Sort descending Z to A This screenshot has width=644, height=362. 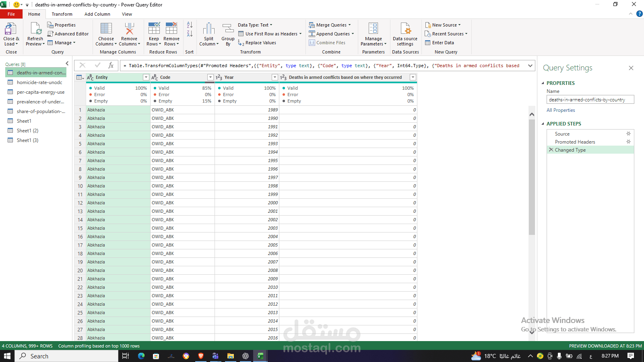tap(190, 34)
